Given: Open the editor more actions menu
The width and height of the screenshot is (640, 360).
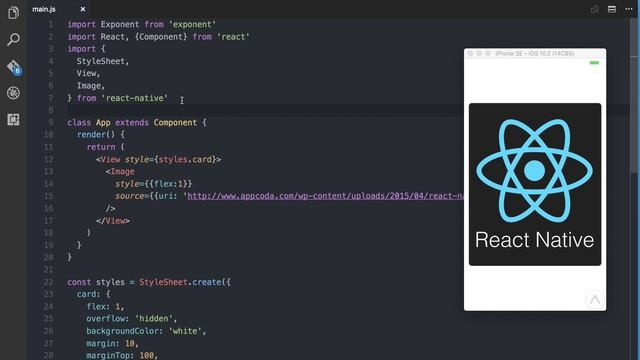Looking at the screenshot, I should 629,9.
